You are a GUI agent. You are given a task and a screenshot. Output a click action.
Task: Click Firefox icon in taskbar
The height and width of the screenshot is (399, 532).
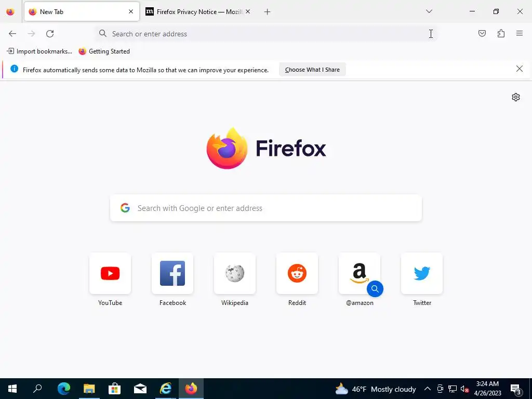click(191, 389)
